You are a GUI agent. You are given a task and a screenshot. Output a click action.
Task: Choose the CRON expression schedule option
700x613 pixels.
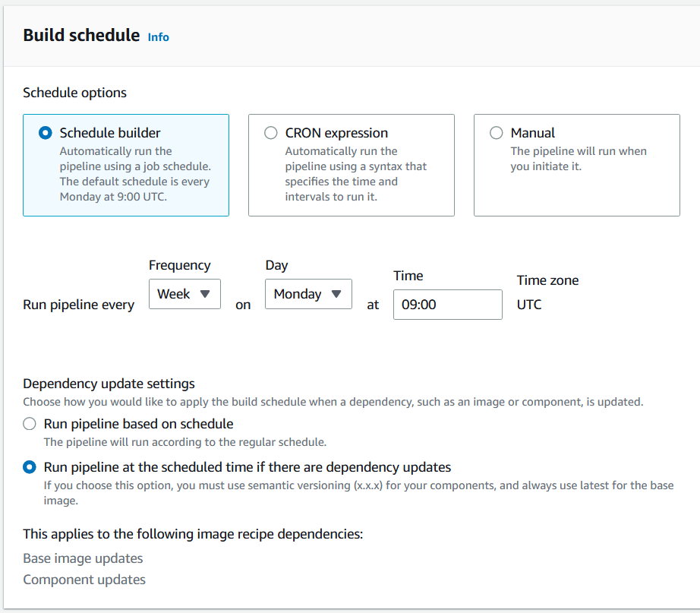click(271, 132)
